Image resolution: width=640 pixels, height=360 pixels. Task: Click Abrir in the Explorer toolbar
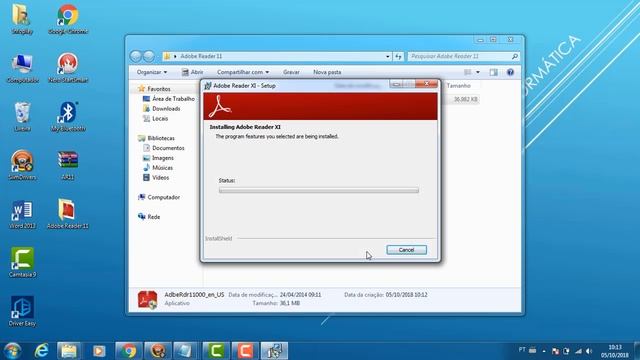(x=192, y=72)
